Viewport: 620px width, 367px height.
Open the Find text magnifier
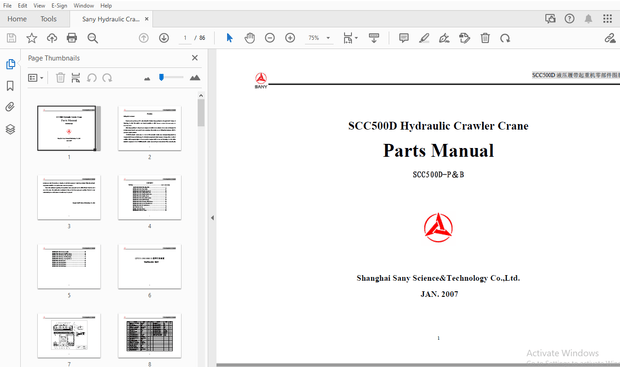93,38
